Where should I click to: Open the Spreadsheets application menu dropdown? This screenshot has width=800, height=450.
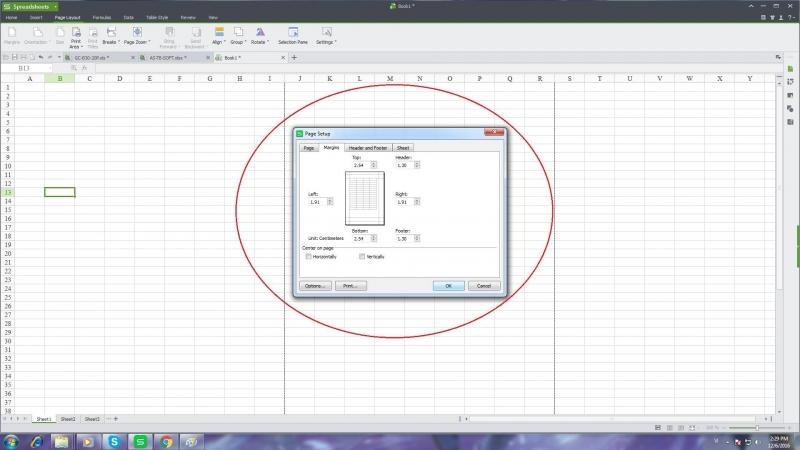click(55, 6)
